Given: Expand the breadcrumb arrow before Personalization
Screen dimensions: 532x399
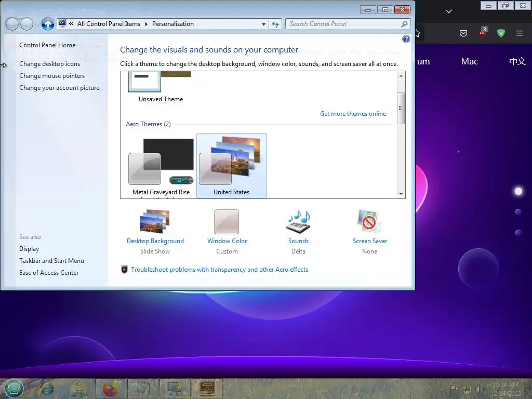Looking at the screenshot, I should click(x=146, y=24).
